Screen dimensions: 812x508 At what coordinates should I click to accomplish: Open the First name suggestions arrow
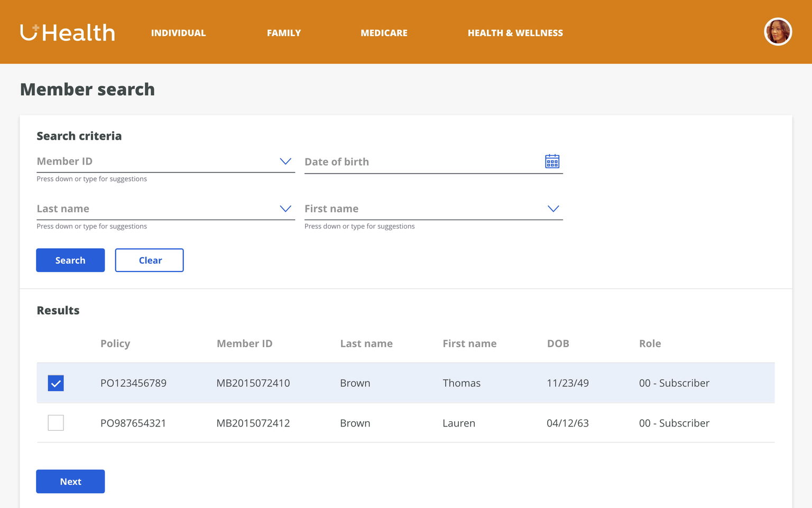click(553, 208)
